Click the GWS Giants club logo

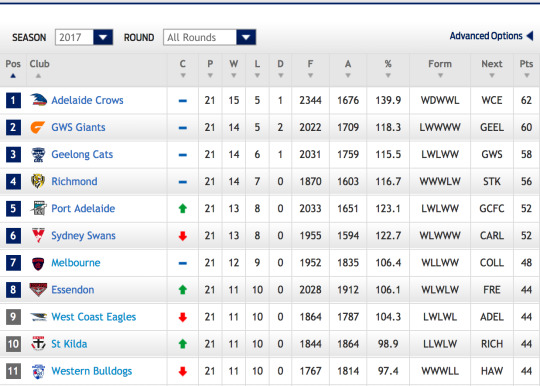pyautogui.click(x=38, y=127)
